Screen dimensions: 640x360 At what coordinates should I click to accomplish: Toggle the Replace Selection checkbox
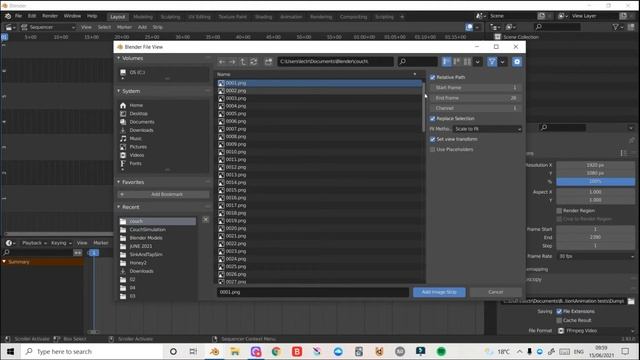click(433, 118)
